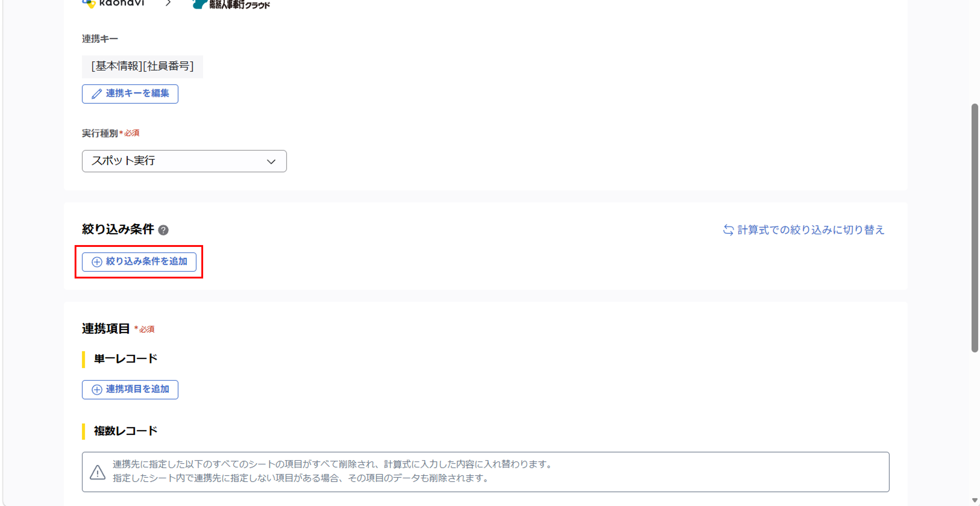Click the scrollbar down arrow
Image resolution: width=980 pixels, height=506 pixels.
coord(974,500)
